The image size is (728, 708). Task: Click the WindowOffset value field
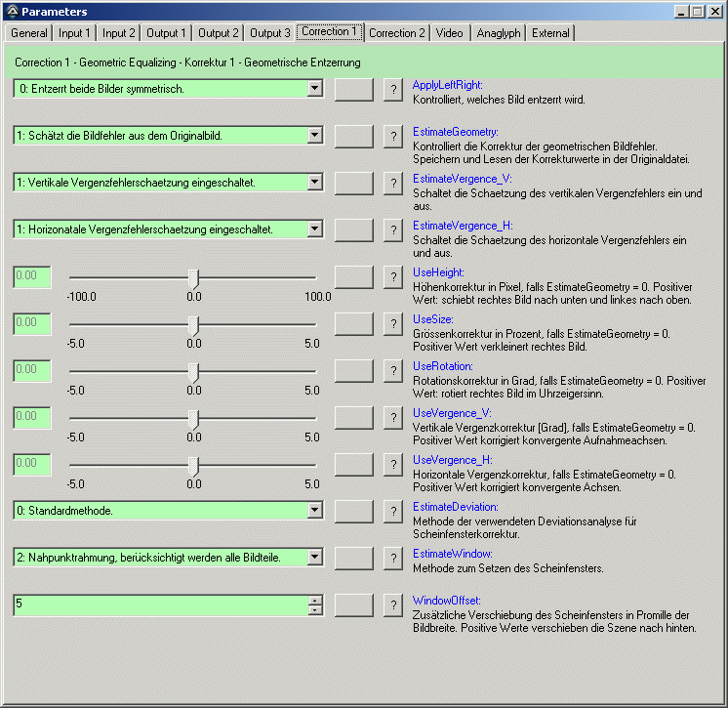(156, 604)
